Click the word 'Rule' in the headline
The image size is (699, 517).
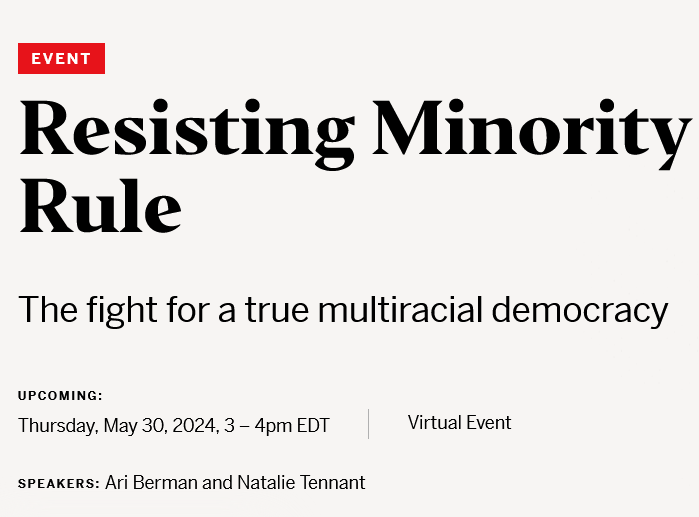tap(100, 208)
